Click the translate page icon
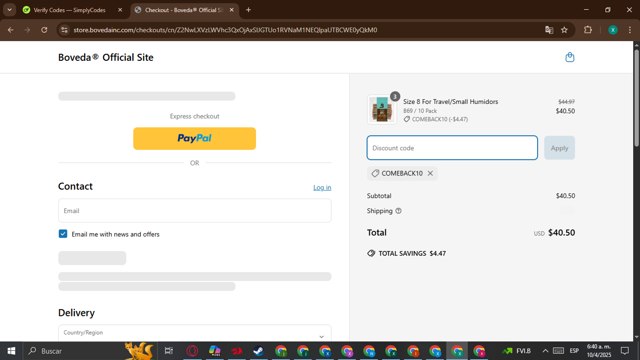Viewport: 640px width, 360px height. click(549, 30)
